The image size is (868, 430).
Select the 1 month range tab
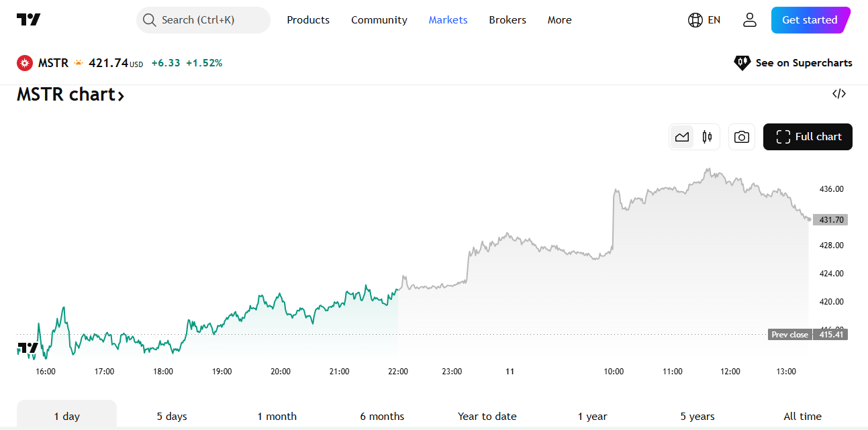277,416
